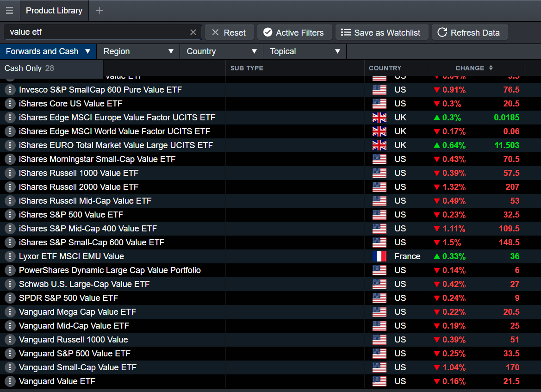Expand the Topical filter dropdown
Screen dimensions: 541x392
point(305,51)
